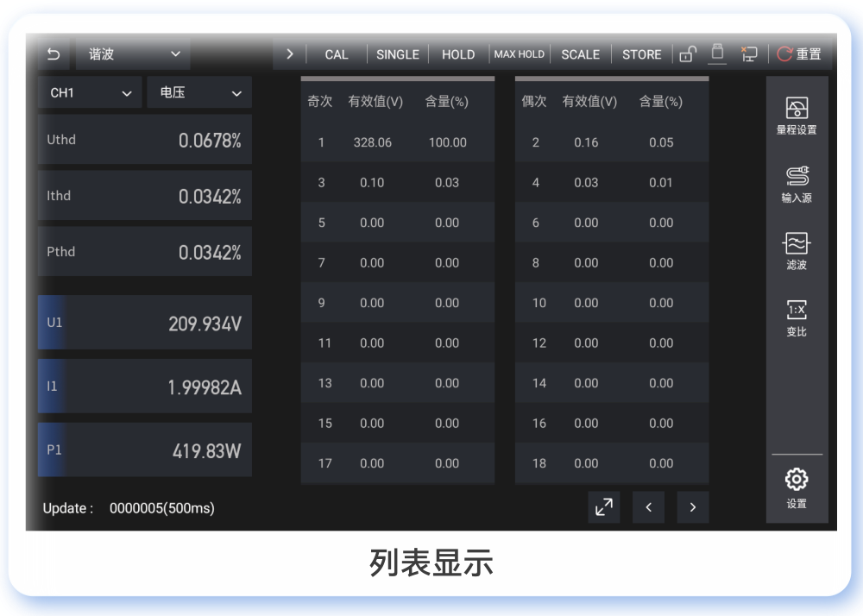
Task: Expand the 电压 measurement type dropdown
Action: [x=198, y=91]
